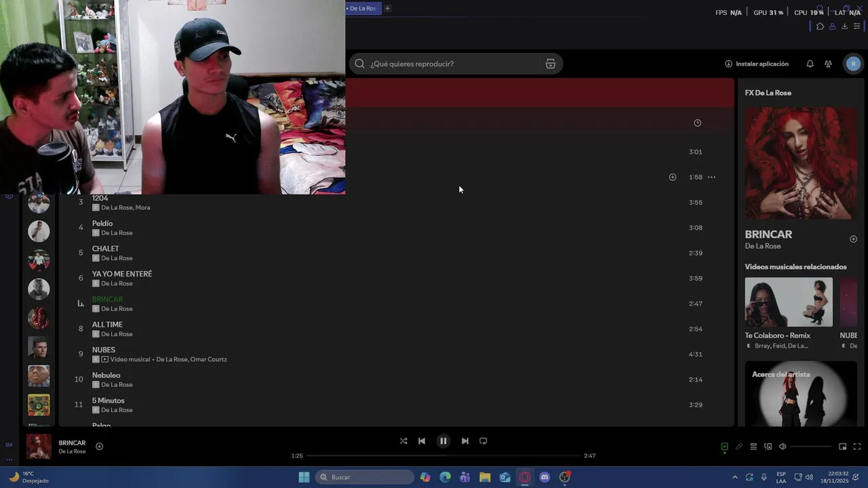Skip to next track
Image resolution: width=868 pixels, height=488 pixels.
[x=465, y=441]
